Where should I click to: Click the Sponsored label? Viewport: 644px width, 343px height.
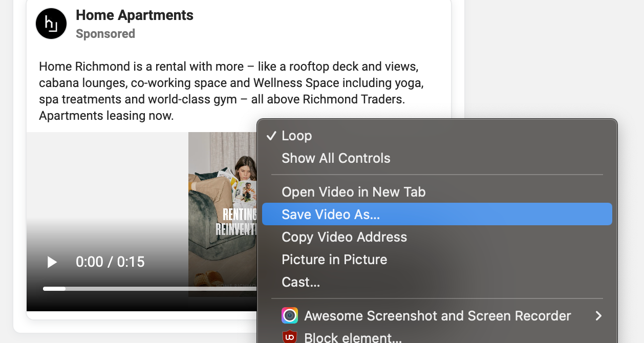(x=105, y=34)
